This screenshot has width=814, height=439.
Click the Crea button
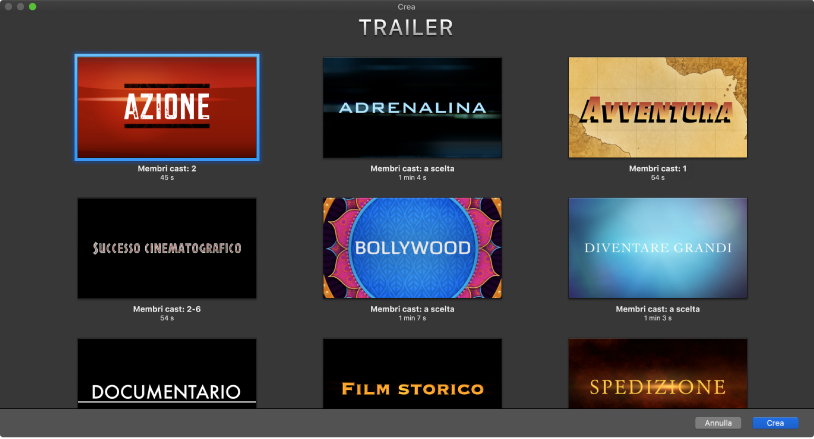775,423
